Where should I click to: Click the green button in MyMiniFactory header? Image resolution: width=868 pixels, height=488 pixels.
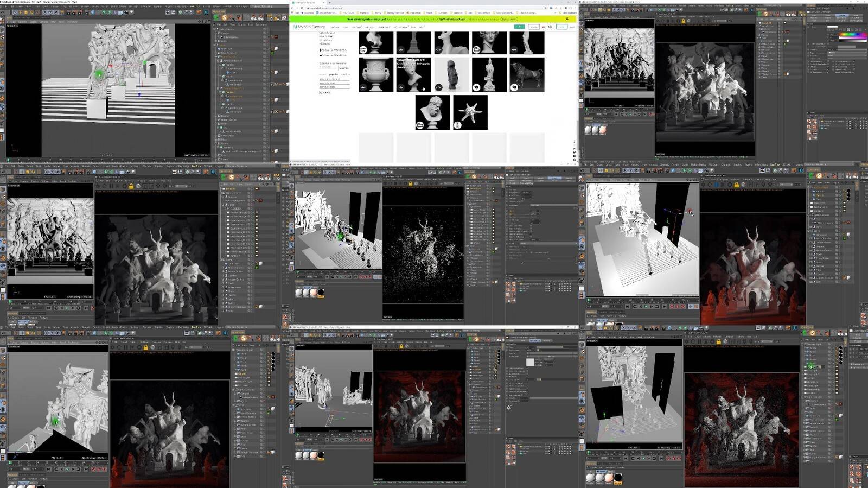coord(519,27)
